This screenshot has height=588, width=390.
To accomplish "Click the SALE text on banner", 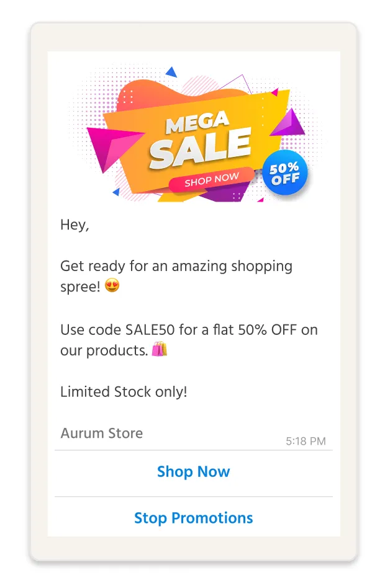I will point(200,148).
